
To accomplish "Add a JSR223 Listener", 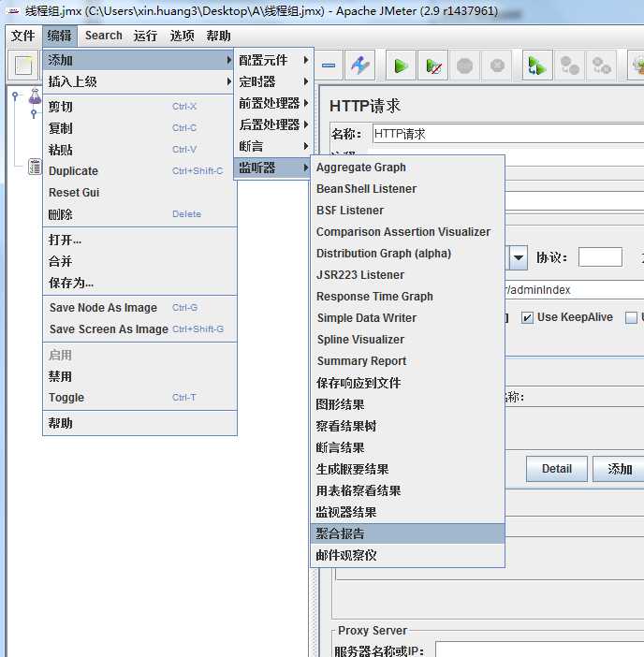I will pyautogui.click(x=407, y=275).
